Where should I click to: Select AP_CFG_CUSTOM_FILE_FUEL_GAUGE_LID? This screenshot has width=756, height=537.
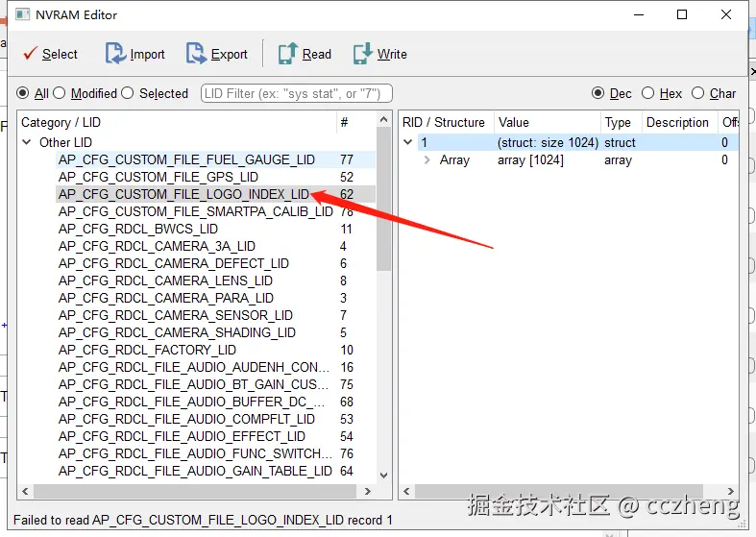click(x=186, y=159)
